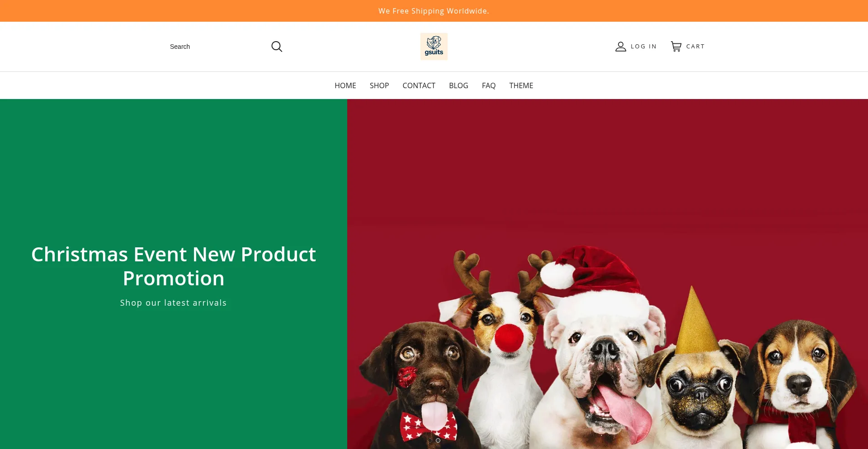Viewport: 868px width, 449px height.
Task: Focus the Search text field
Action: click(217, 47)
